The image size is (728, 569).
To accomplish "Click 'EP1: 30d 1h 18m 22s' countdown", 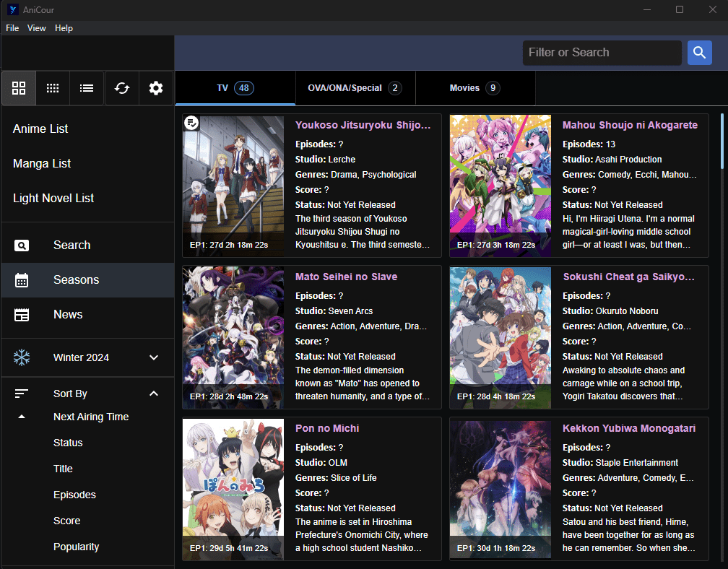I will pos(496,549).
